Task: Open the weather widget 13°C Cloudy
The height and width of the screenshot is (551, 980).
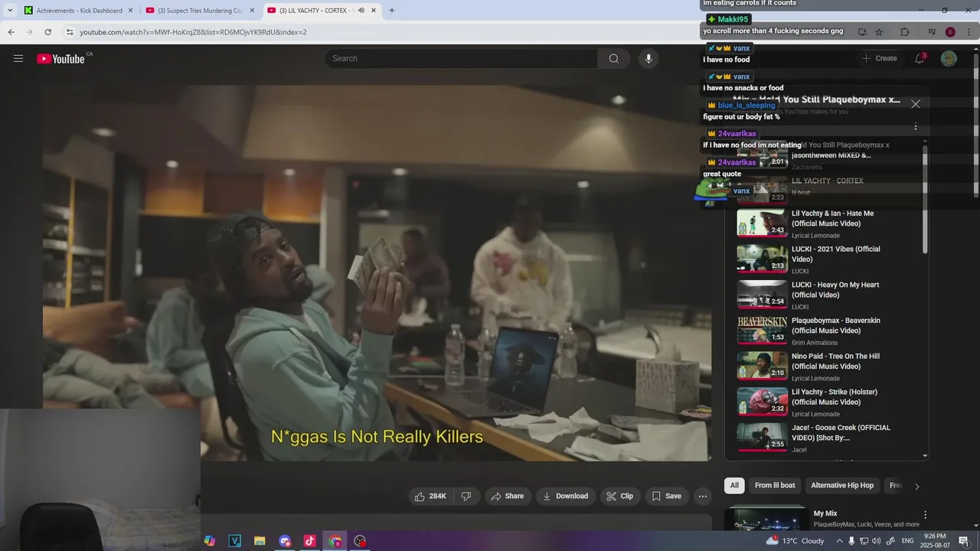Action: point(796,541)
